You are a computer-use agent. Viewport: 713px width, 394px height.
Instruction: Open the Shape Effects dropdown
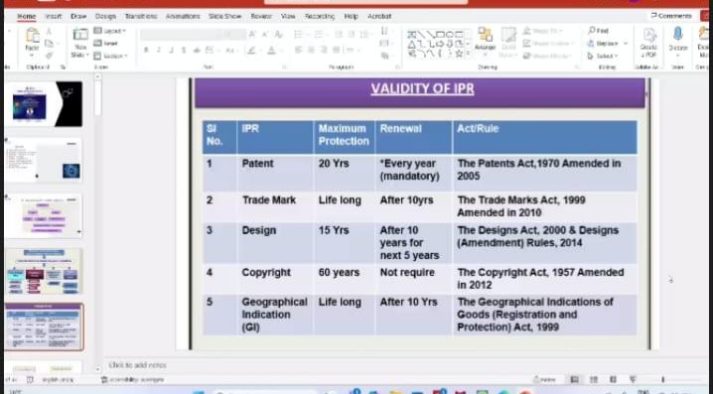[547, 56]
